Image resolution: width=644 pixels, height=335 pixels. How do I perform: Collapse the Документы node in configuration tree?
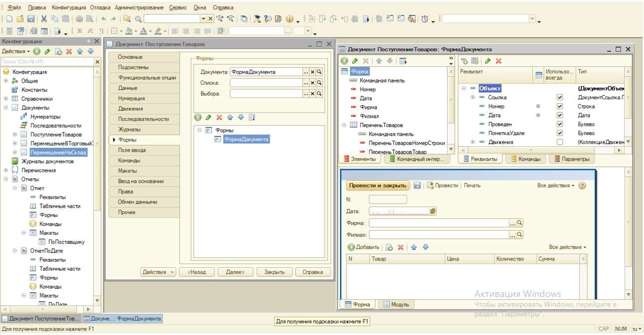[6, 108]
